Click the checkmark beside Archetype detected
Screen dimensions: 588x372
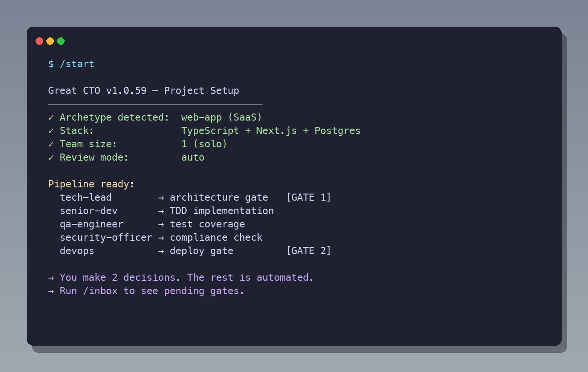click(51, 117)
